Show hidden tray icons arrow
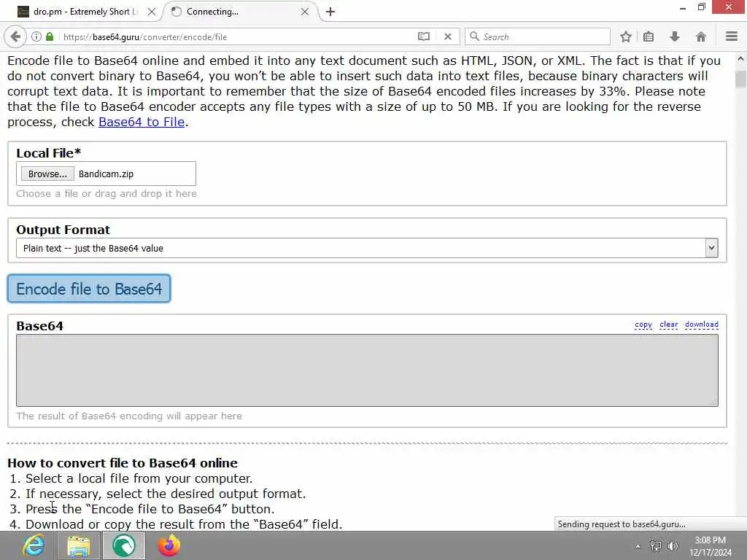 point(638,546)
